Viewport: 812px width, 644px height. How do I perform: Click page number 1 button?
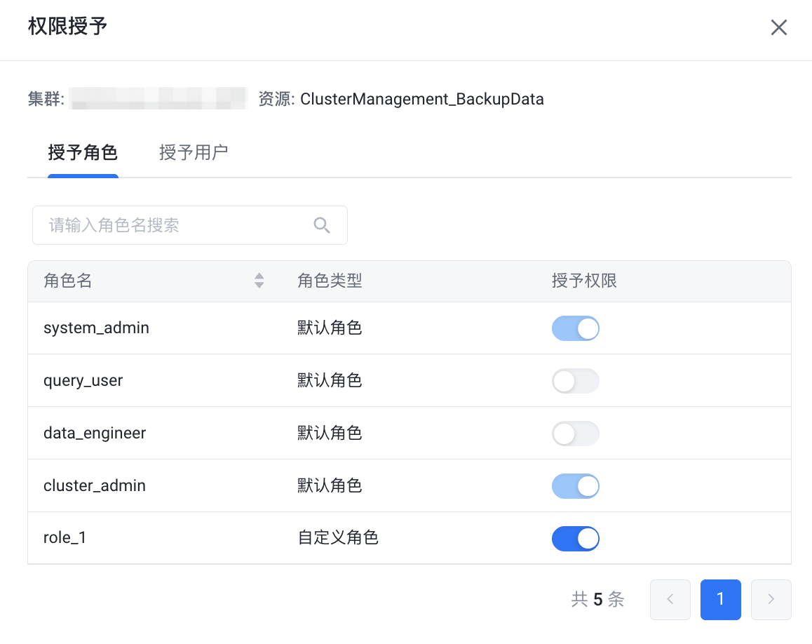(720, 599)
